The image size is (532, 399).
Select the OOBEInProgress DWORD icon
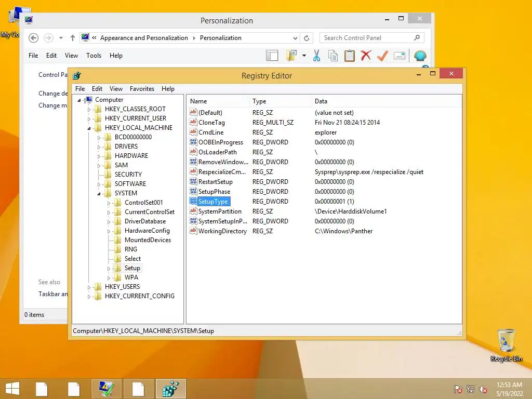[193, 142]
